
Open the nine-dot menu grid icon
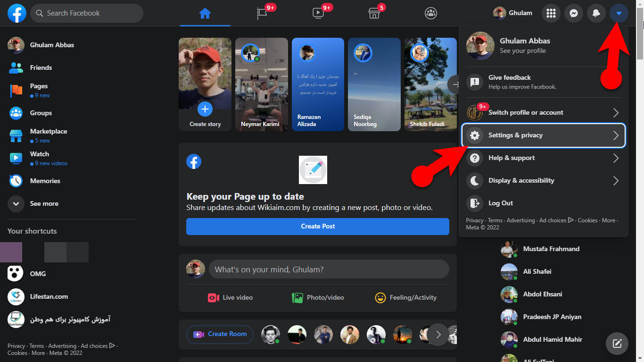(551, 13)
